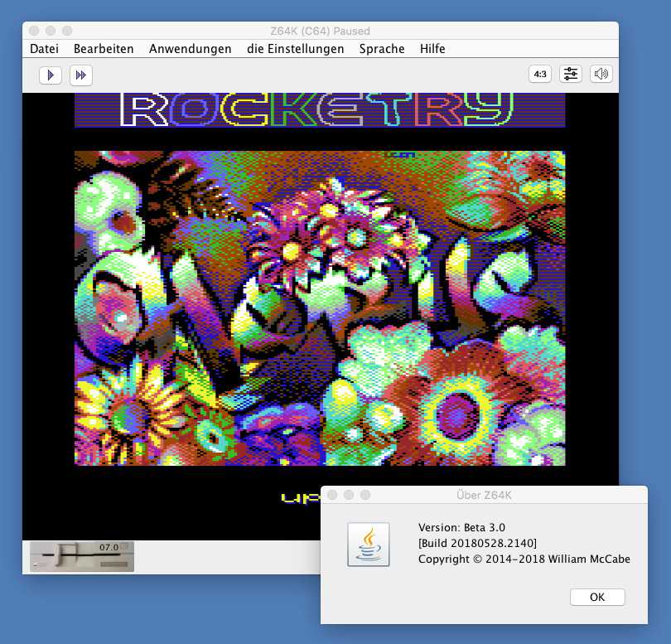Open the Sprache menu
Image resolution: width=671 pixels, height=644 pixels.
tap(382, 49)
